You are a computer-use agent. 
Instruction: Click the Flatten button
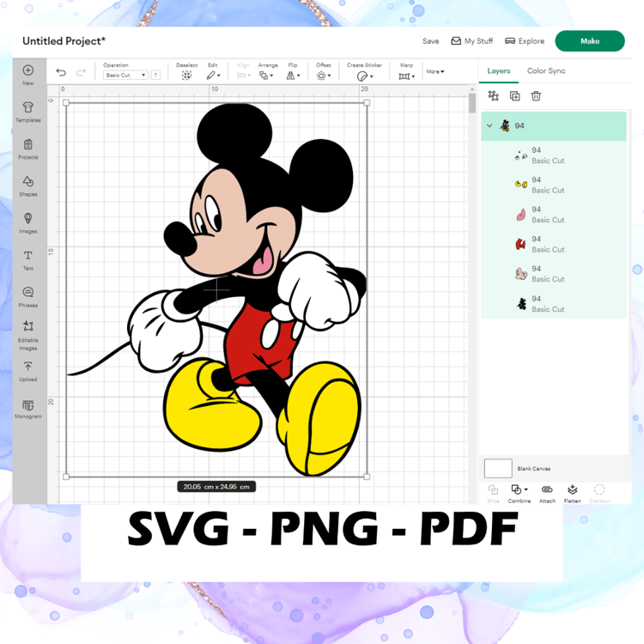(572, 493)
